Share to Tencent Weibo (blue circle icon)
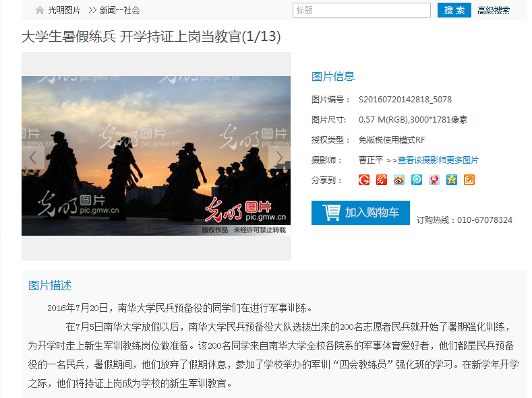This screenshot has height=398, width=532. pyautogui.click(x=417, y=180)
